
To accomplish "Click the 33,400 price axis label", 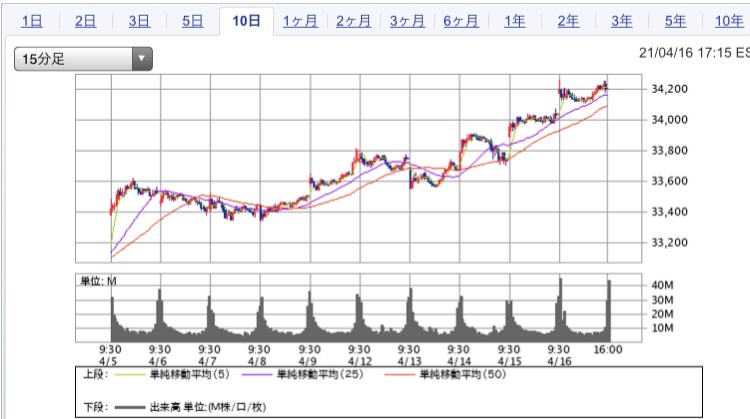I will 670,211.
